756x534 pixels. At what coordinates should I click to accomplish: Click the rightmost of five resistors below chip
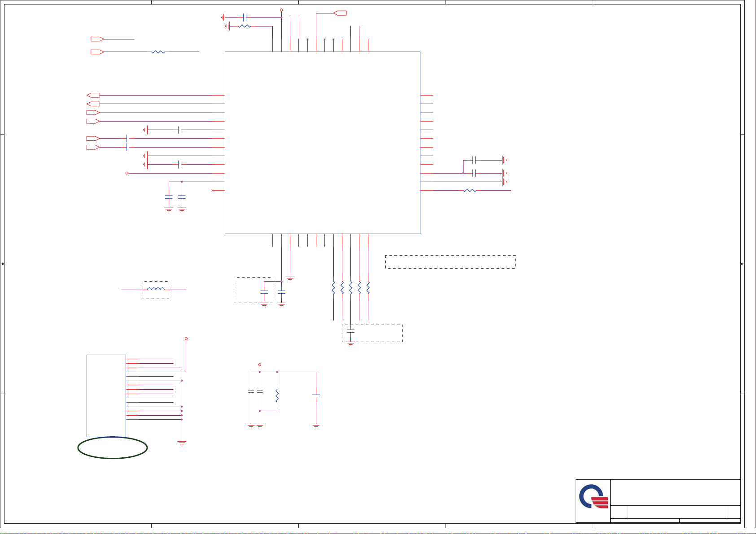[x=368, y=288]
